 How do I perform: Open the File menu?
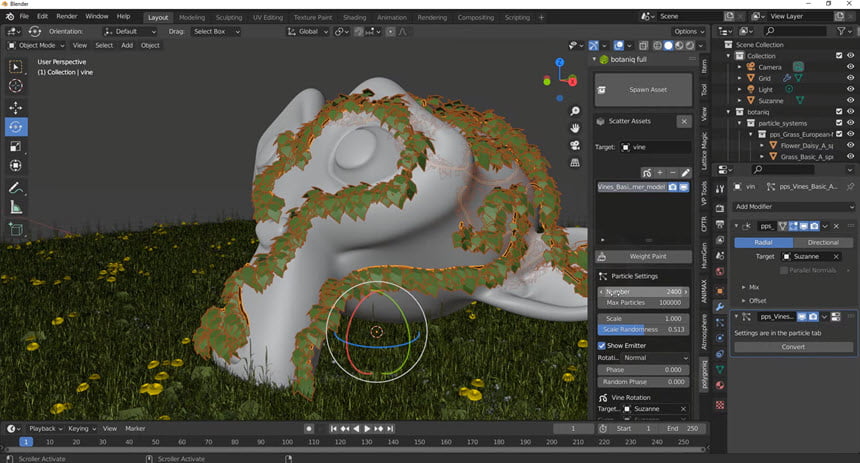(24, 16)
